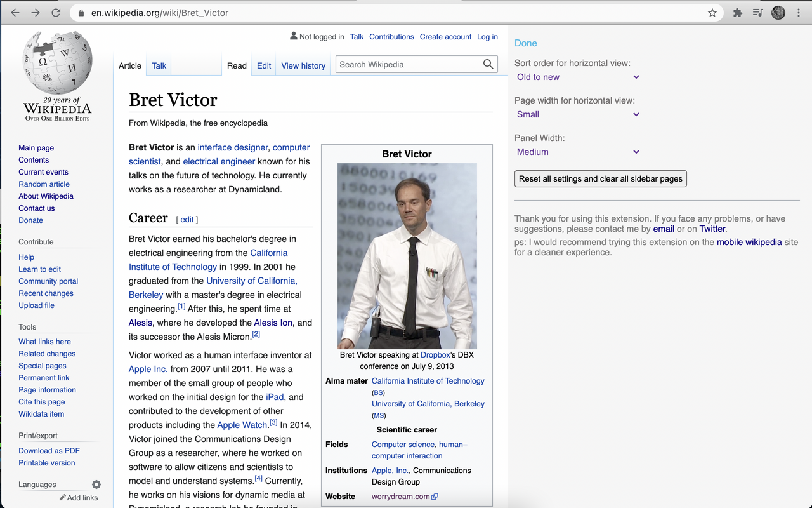The height and width of the screenshot is (508, 812).
Task: Open language settings gear icon
Action: [x=96, y=485]
